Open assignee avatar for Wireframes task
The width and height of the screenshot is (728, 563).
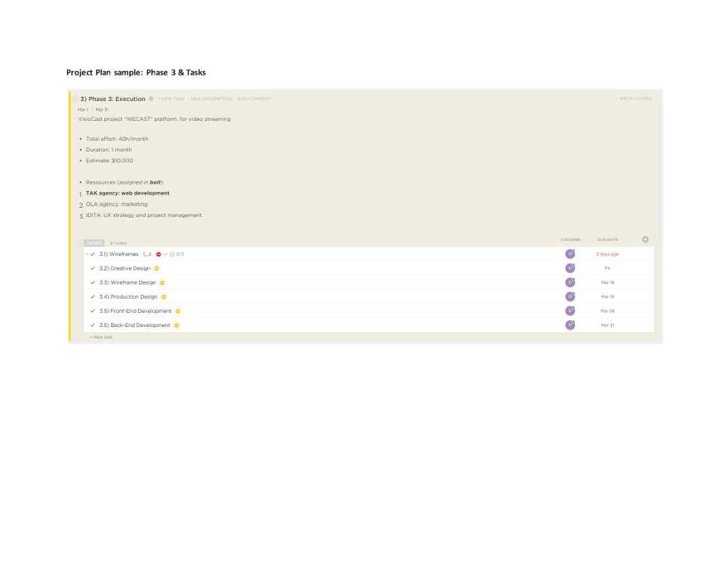point(570,254)
